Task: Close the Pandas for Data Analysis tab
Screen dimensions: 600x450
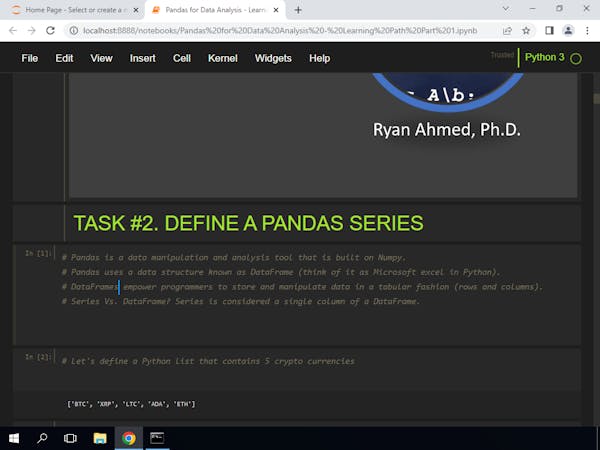Action: point(276,10)
